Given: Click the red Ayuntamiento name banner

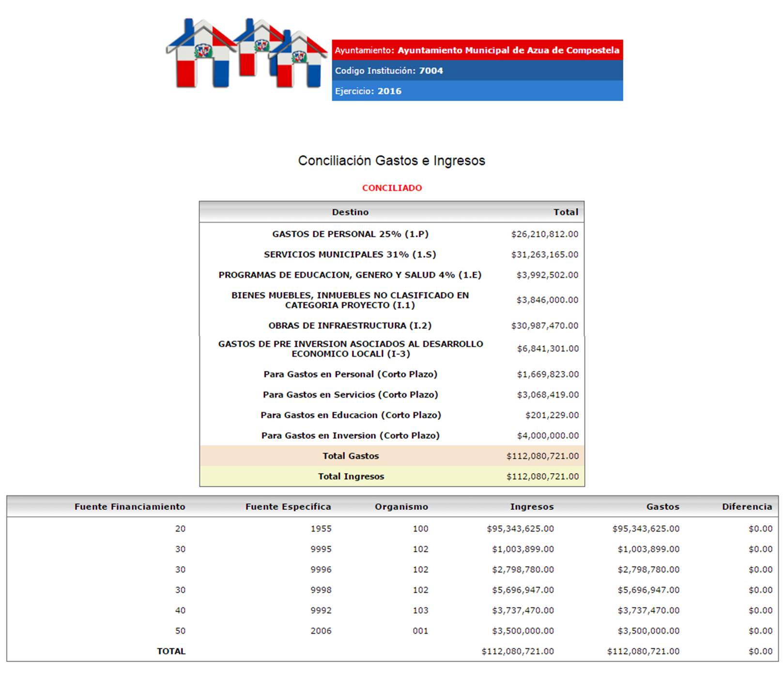Looking at the screenshot, I should point(477,50).
